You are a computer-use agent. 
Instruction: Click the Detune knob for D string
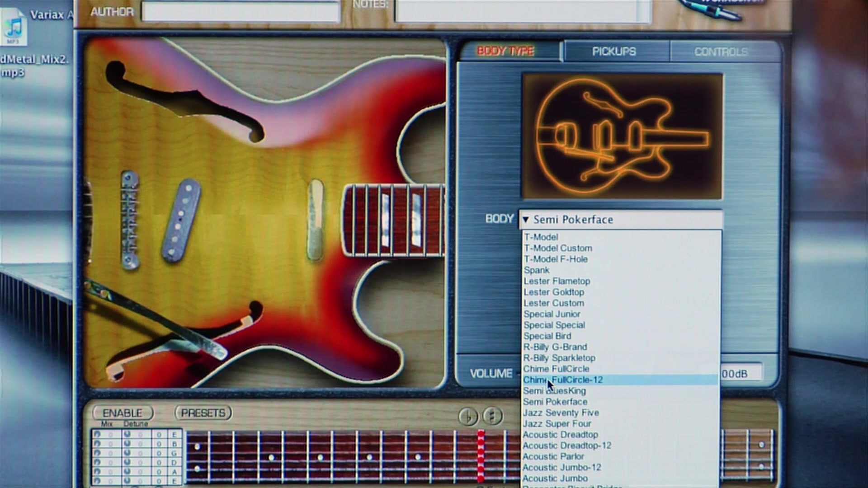pyautogui.click(x=127, y=463)
